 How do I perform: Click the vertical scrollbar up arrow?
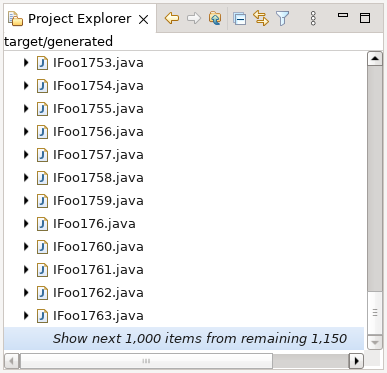[x=375, y=59]
